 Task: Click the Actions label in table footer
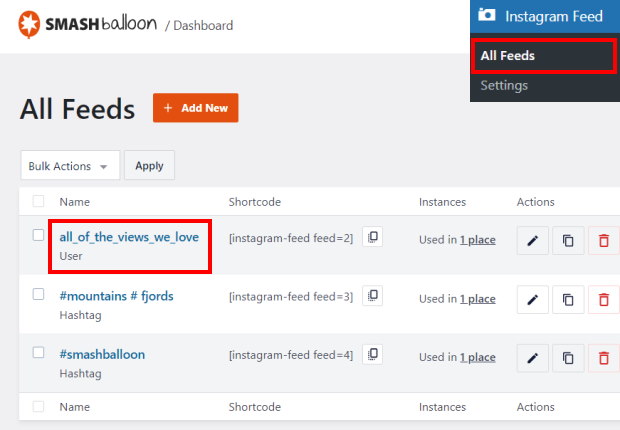[535, 407]
